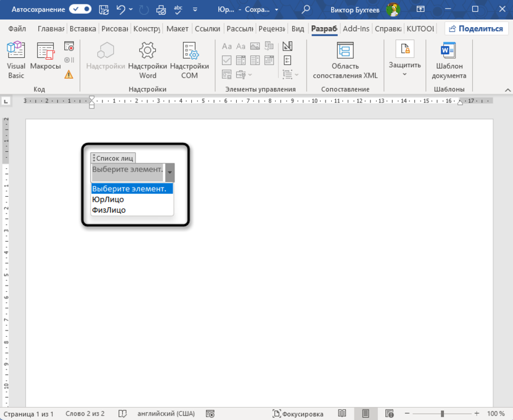Expand the Legacy Tools dropdown

click(x=250, y=75)
